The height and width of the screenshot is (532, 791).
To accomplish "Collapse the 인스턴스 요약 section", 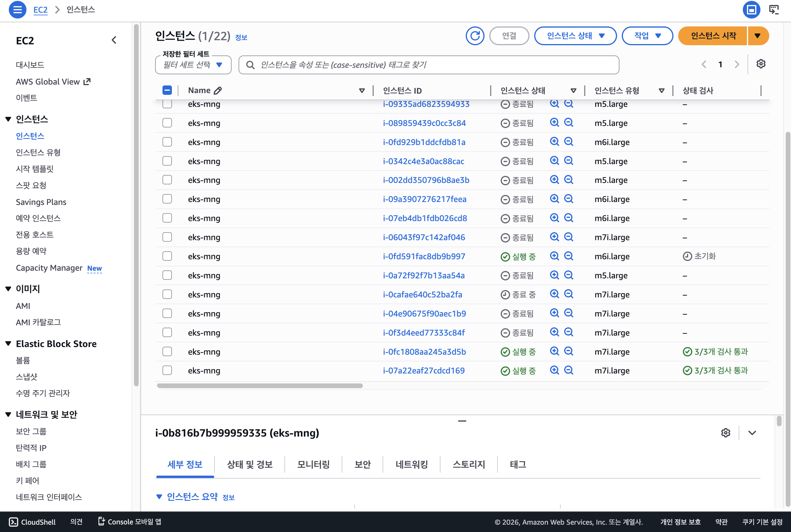I will pyautogui.click(x=159, y=497).
